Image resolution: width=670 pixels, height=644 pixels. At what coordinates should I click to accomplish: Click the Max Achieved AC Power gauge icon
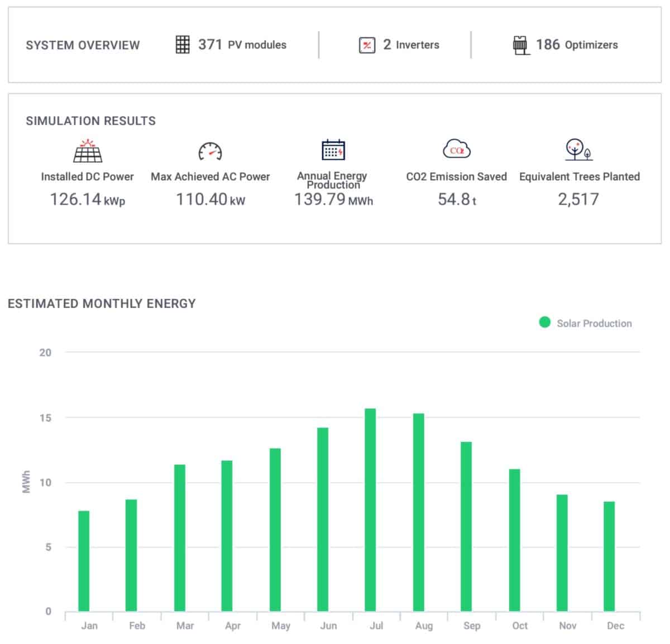pos(210,151)
